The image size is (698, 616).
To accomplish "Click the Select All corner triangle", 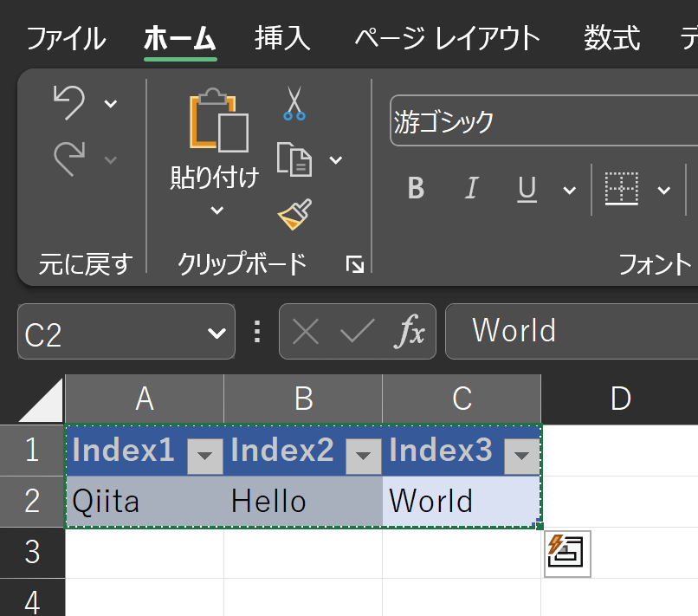I will (42, 400).
